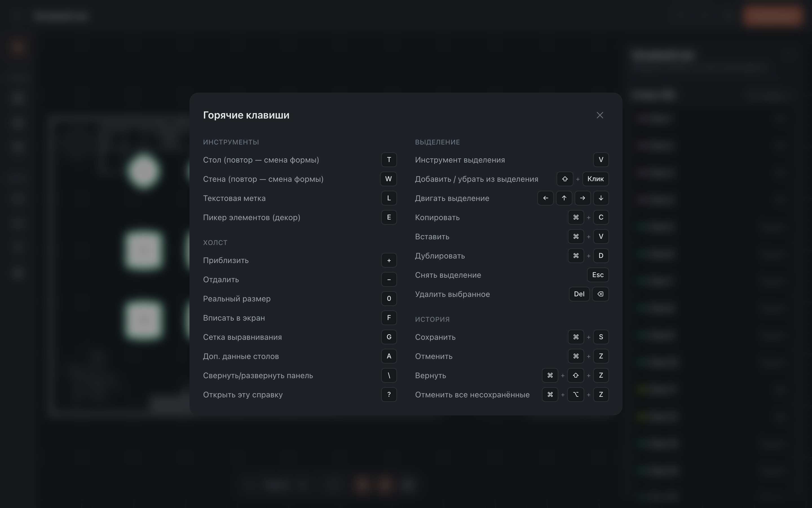The height and width of the screenshot is (508, 812).
Task: Click the L key for Текстовая метка
Action: 389,198
